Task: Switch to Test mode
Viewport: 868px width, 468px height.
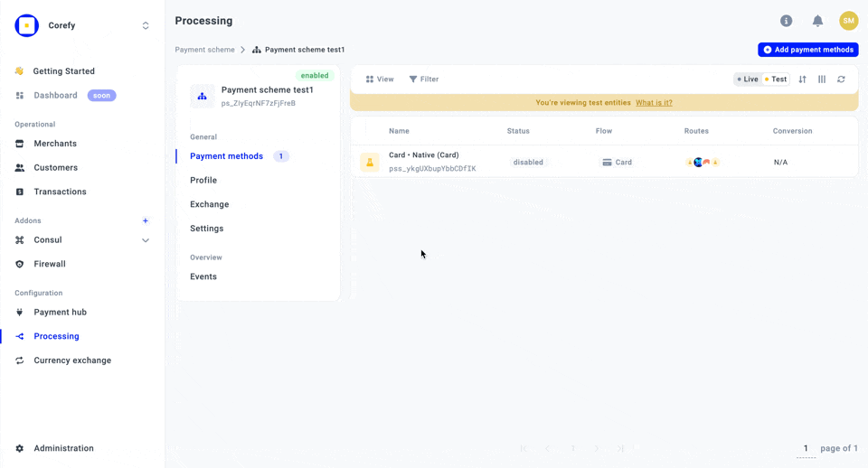Action: (x=776, y=80)
